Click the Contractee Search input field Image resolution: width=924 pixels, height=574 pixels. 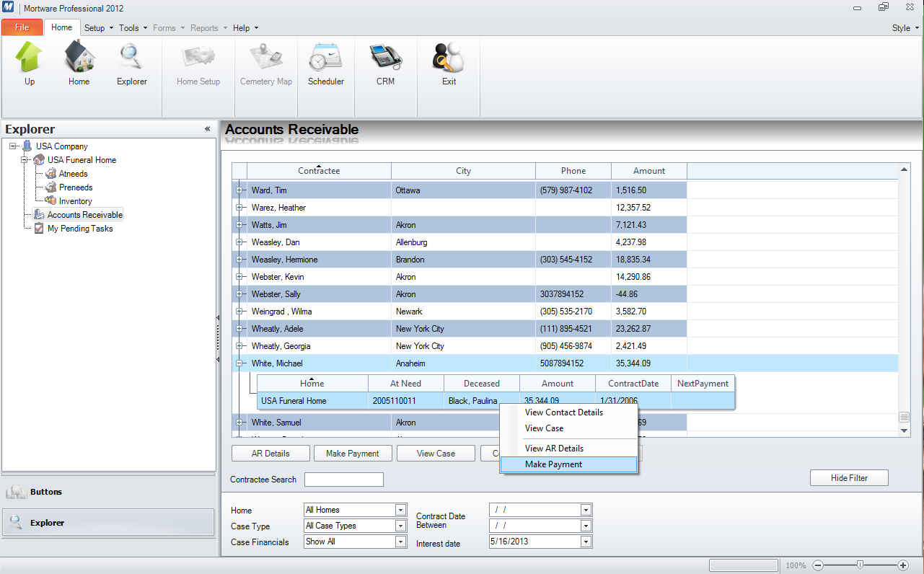pos(344,480)
